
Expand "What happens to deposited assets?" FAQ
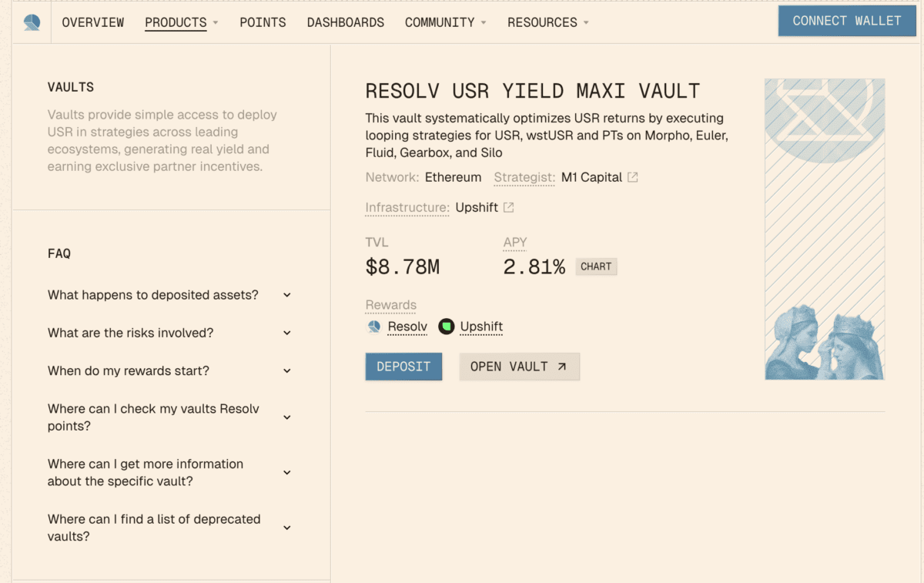coord(287,295)
